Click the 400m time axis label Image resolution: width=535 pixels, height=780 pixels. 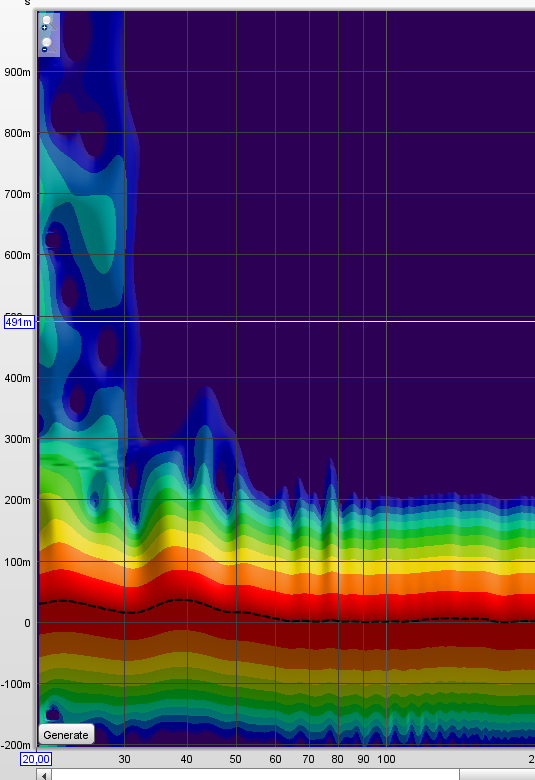click(x=17, y=378)
